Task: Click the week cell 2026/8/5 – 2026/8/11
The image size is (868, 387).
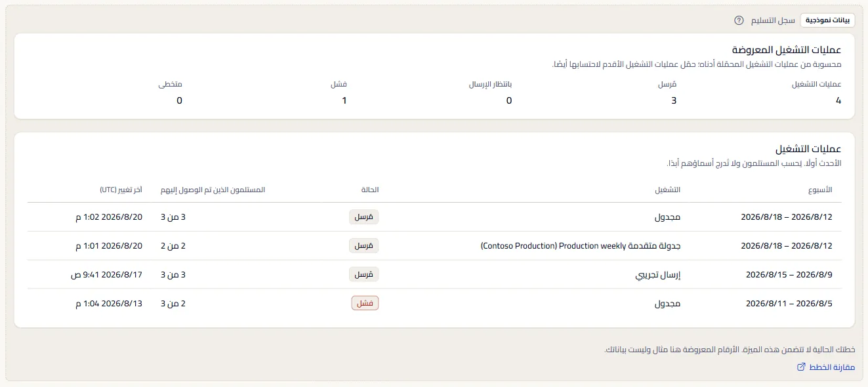Action: (x=789, y=304)
